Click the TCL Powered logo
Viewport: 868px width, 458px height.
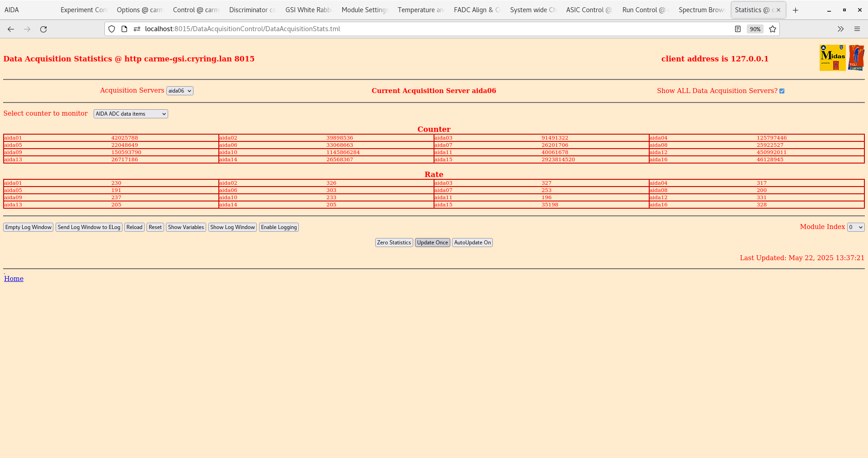(857, 57)
